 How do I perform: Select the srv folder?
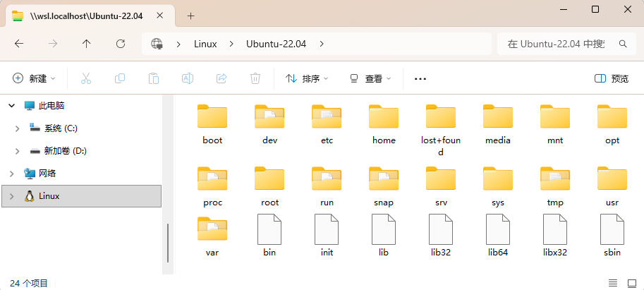pos(441,186)
